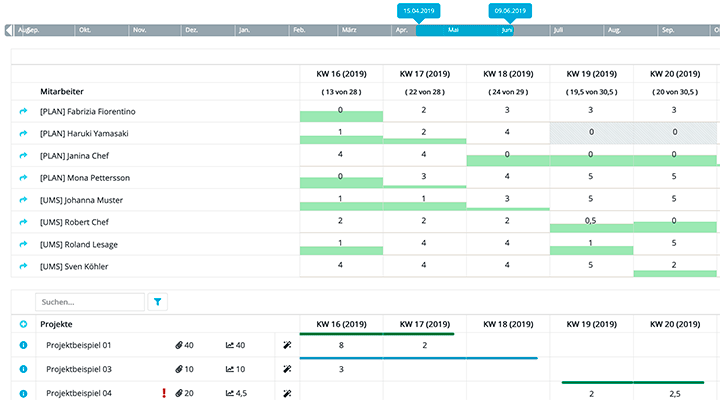Click the filter icon next to search
The height and width of the screenshot is (400, 720).
pyautogui.click(x=158, y=301)
